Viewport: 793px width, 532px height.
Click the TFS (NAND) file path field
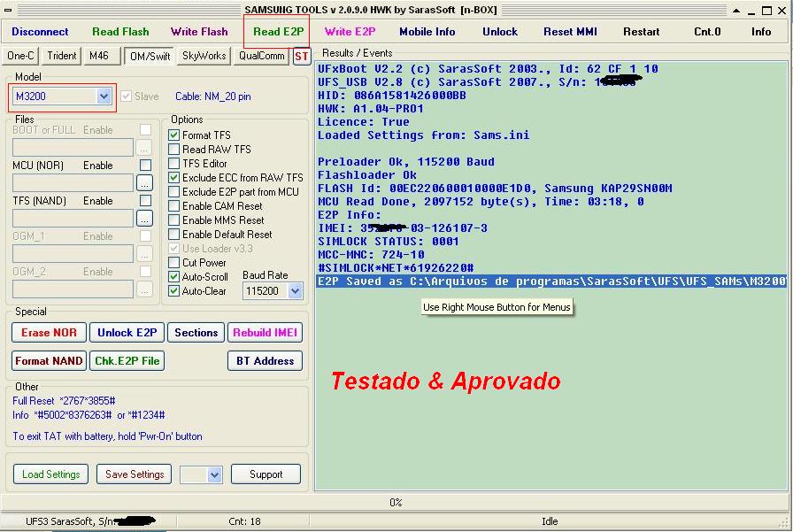(x=73, y=219)
